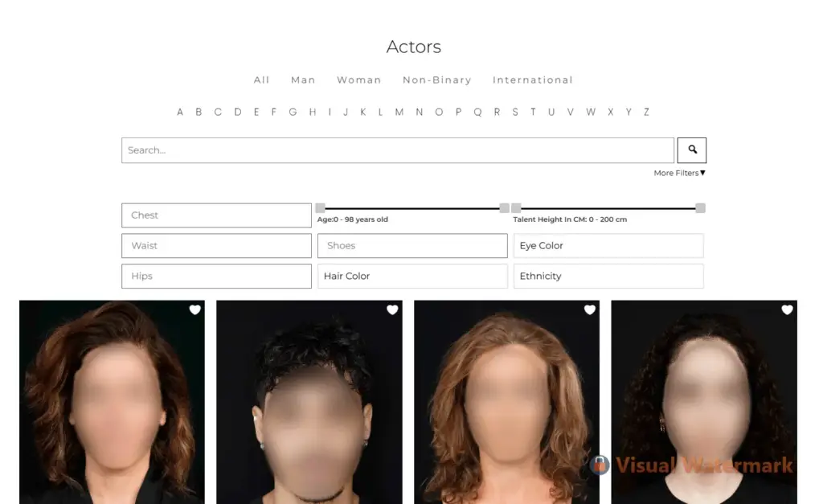Image resolution: width=823 pixels, height=504 pixels.
Task: Filter actors by letter U
Action: (x=551, y=112)
